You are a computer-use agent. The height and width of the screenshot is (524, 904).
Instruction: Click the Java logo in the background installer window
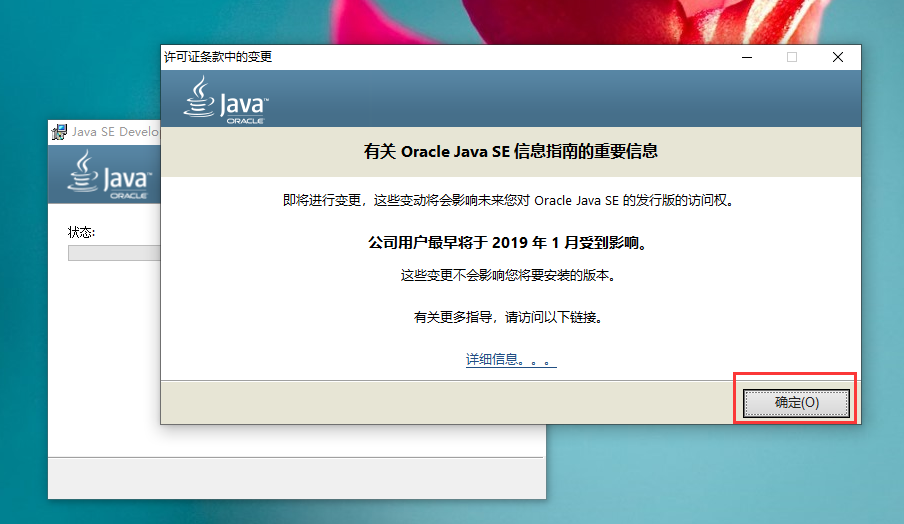(x=109, y=175)
